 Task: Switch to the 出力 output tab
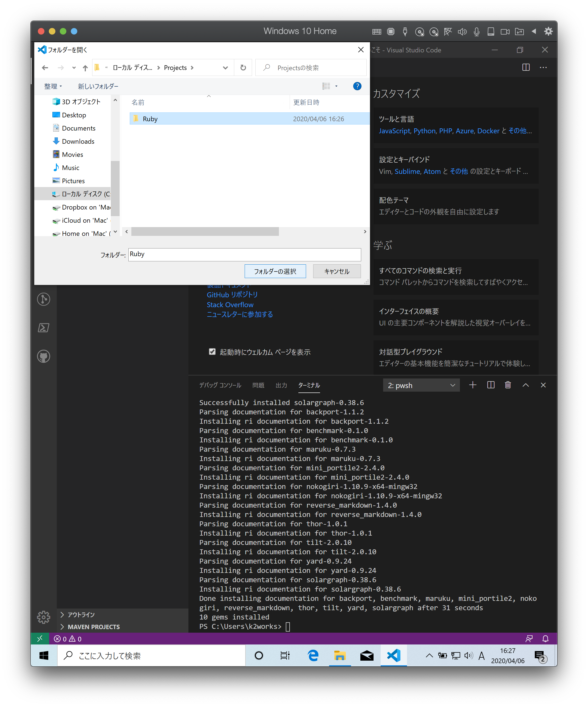pyautogui.click(x=281, y=385)
